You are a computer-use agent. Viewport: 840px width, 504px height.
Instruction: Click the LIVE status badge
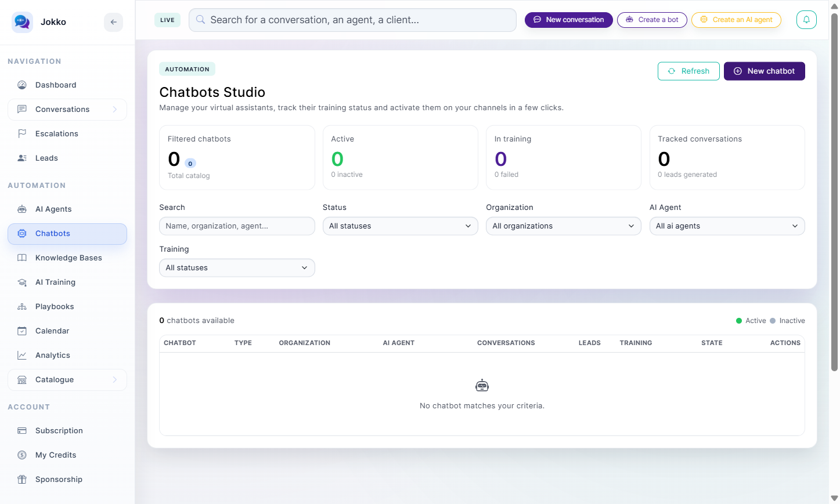tap(167, 20)
